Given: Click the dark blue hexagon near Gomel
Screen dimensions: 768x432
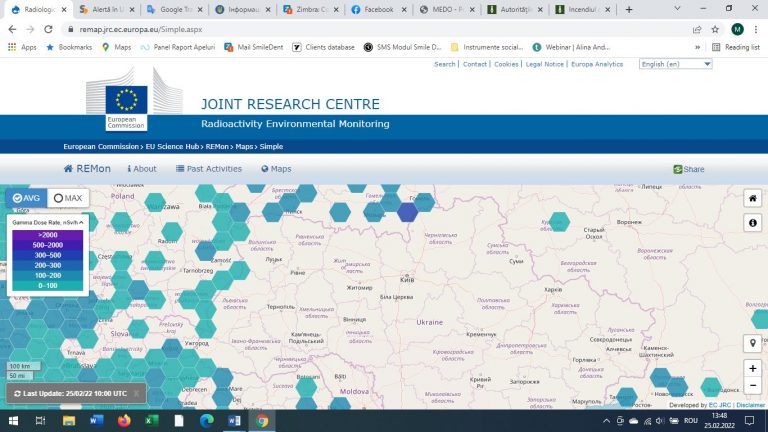Looking at the screenshot, I should point(408,212).
